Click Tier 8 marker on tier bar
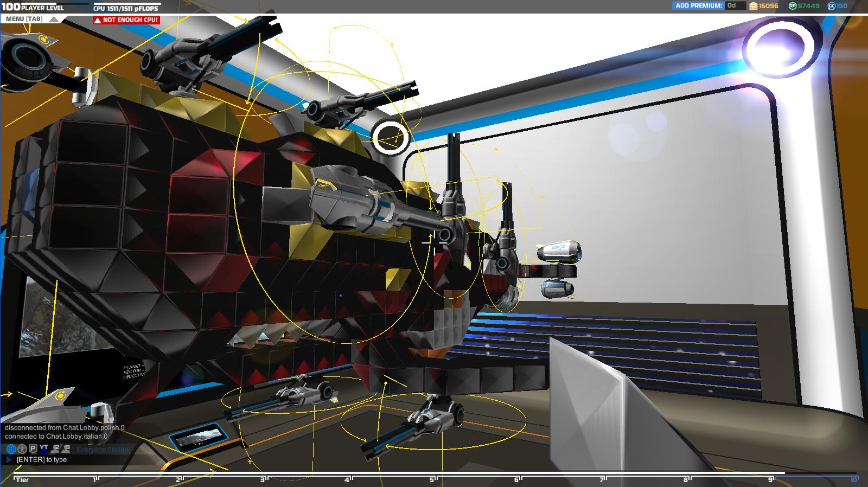868x487 pixels. [x=687, y=479]
